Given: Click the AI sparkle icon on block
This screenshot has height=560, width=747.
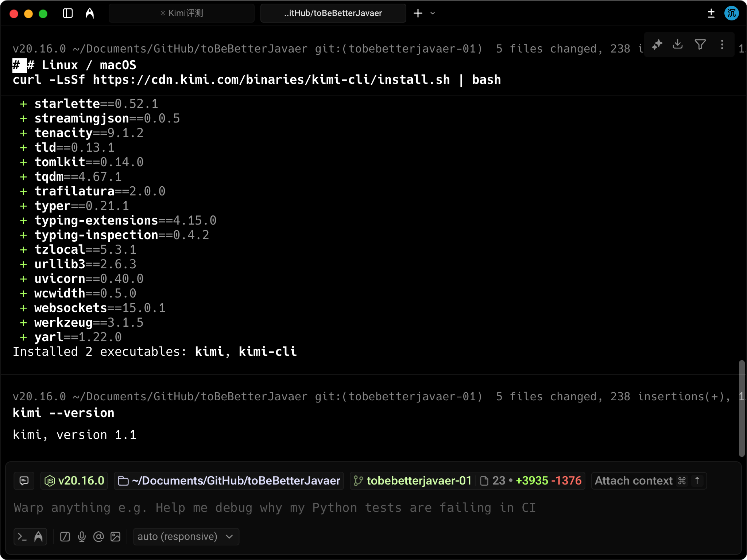Looking at the screenshot, I should point(657,44).
